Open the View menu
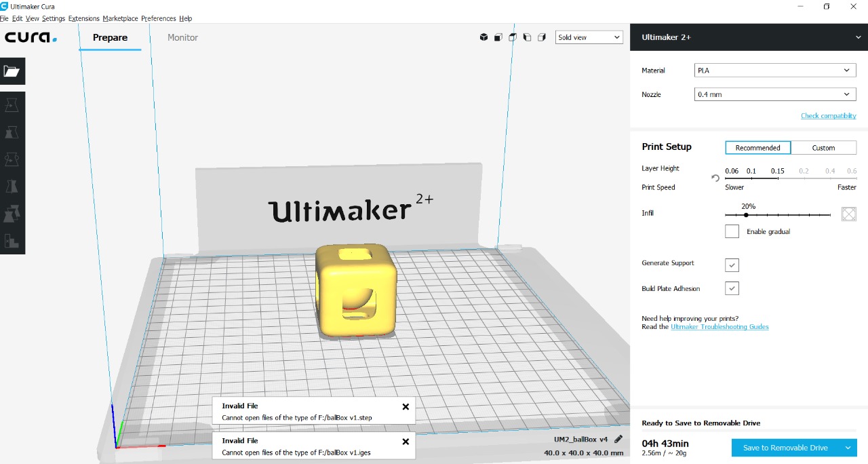 (x=32, y=18)
